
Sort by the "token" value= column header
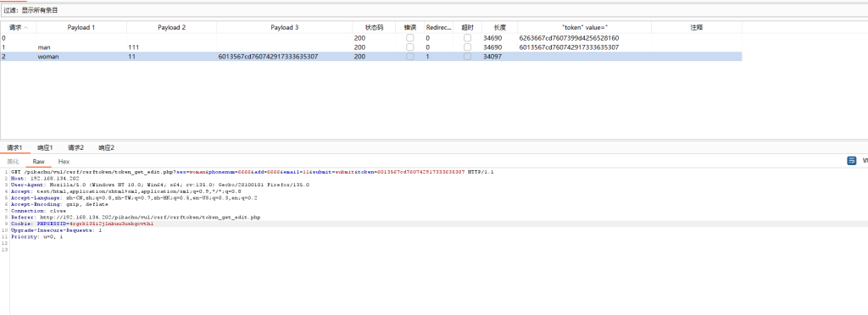585,27
